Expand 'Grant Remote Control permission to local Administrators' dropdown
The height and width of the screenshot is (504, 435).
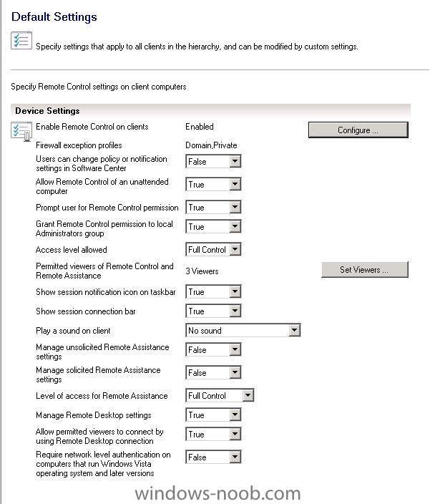pyautogui.click(x=213, y=227)
